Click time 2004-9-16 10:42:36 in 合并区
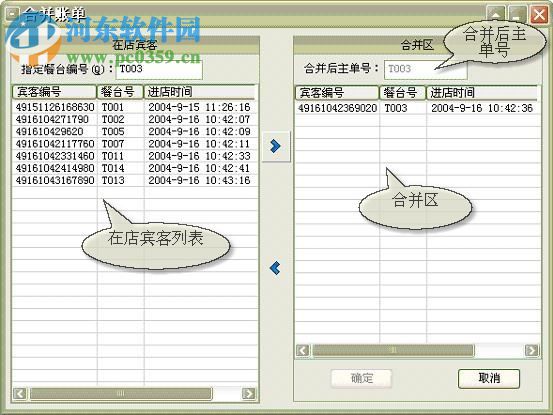The height and width of the screenshot is (415, 553). [x=482, y=108]
